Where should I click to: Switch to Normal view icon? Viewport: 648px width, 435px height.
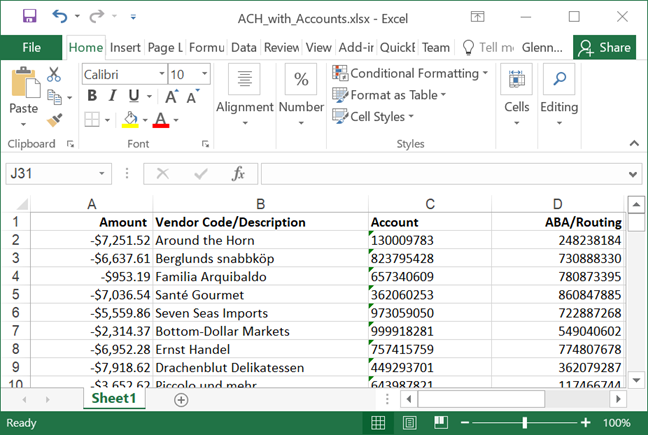pos(378,423)
